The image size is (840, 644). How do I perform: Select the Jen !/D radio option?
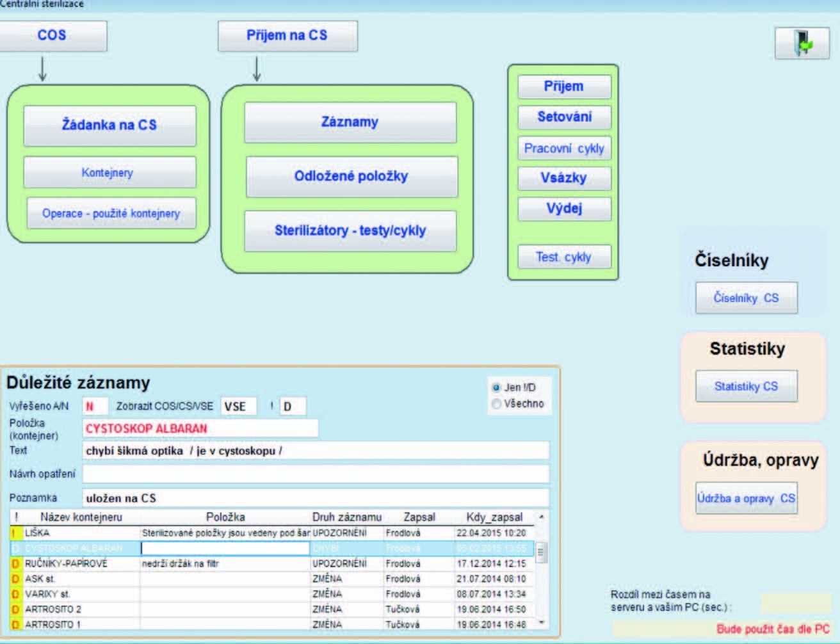pos(496,387)
